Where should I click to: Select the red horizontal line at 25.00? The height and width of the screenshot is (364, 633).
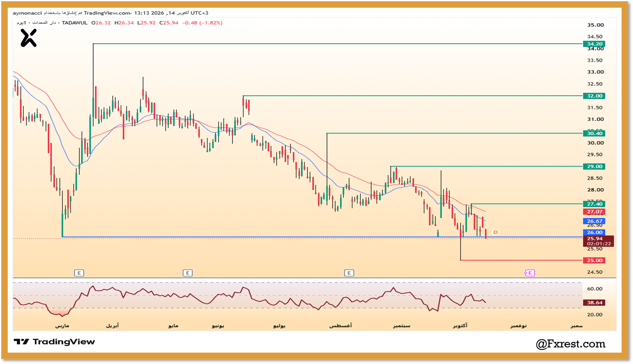521,260
